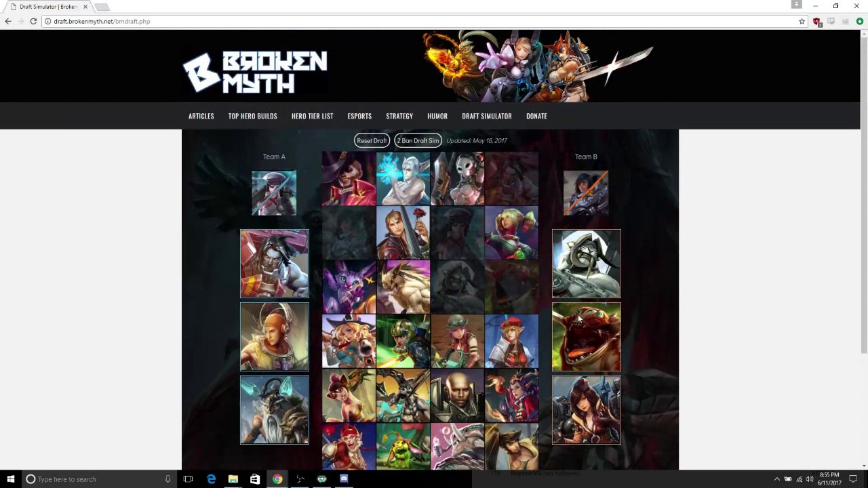The width and height of the screenshot is (868, 488).
Task: Select the blonde elf wearing a red beret
Action: tap(511, 341)
